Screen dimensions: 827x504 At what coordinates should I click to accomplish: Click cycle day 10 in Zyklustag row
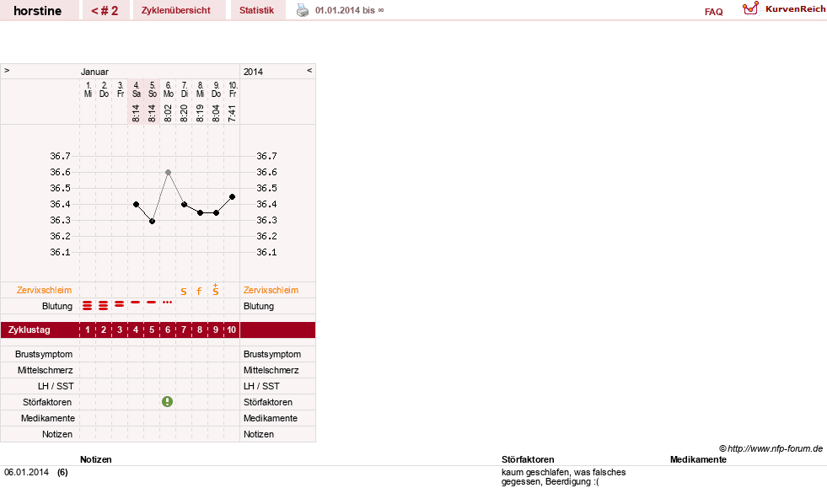point(232,330)
